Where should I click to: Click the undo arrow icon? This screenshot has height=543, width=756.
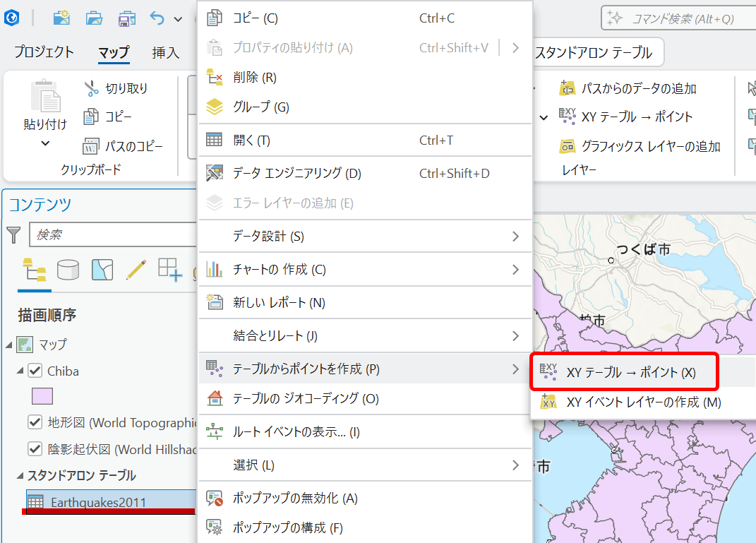[x=157, y=18]
